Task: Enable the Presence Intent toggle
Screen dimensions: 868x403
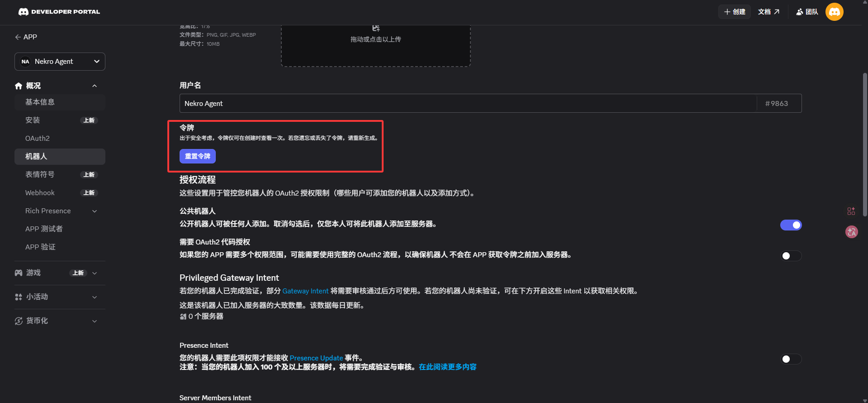Action: (791, 359)
